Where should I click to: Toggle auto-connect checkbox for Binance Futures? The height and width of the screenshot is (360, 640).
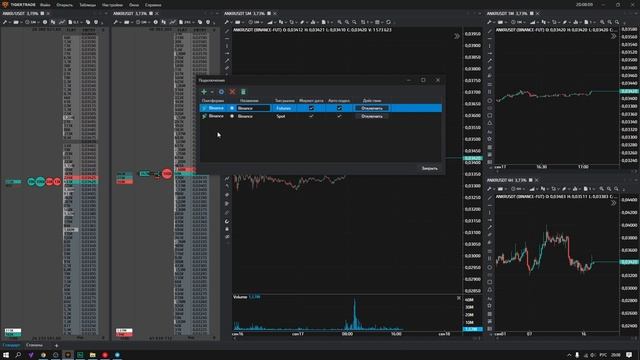(x=339, y=108)
